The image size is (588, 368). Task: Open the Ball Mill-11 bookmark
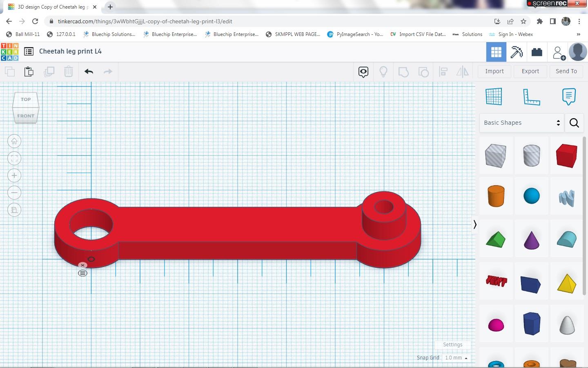[23, 34]
